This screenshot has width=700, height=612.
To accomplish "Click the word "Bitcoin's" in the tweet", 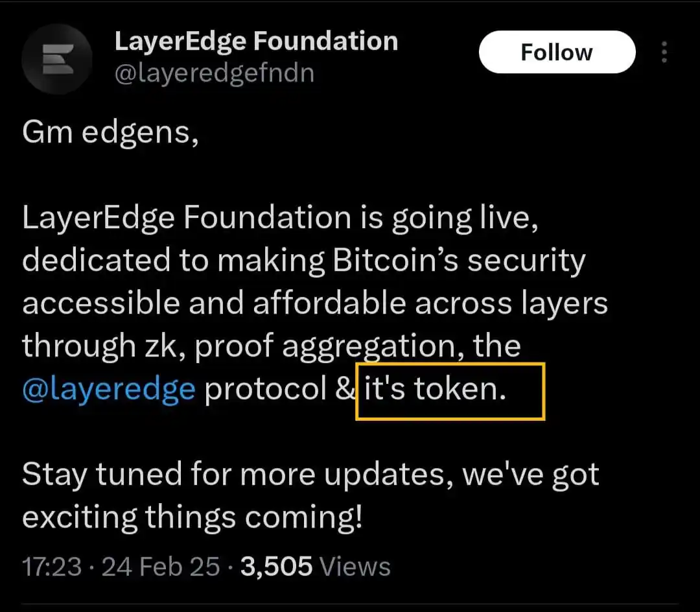I will (x=395, y=261).
